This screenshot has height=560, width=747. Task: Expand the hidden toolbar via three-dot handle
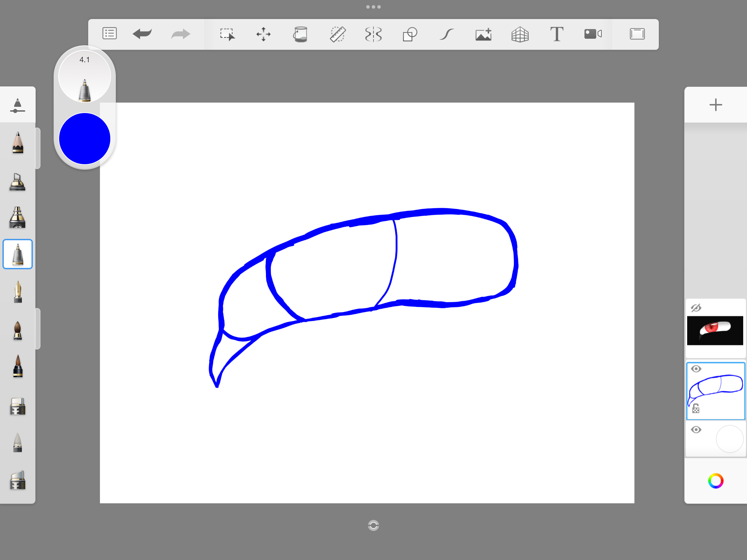(373, 7)
